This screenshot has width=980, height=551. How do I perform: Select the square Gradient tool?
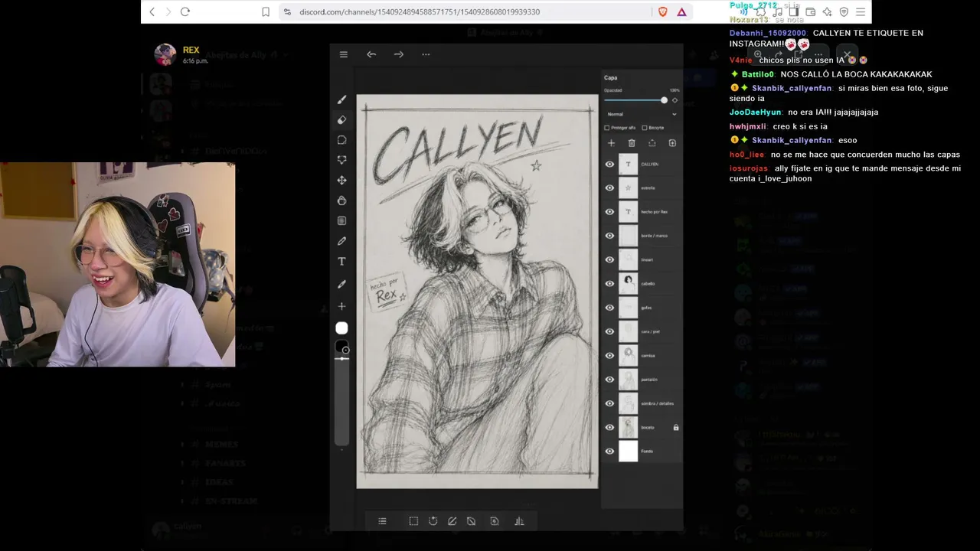click(341, 221)
